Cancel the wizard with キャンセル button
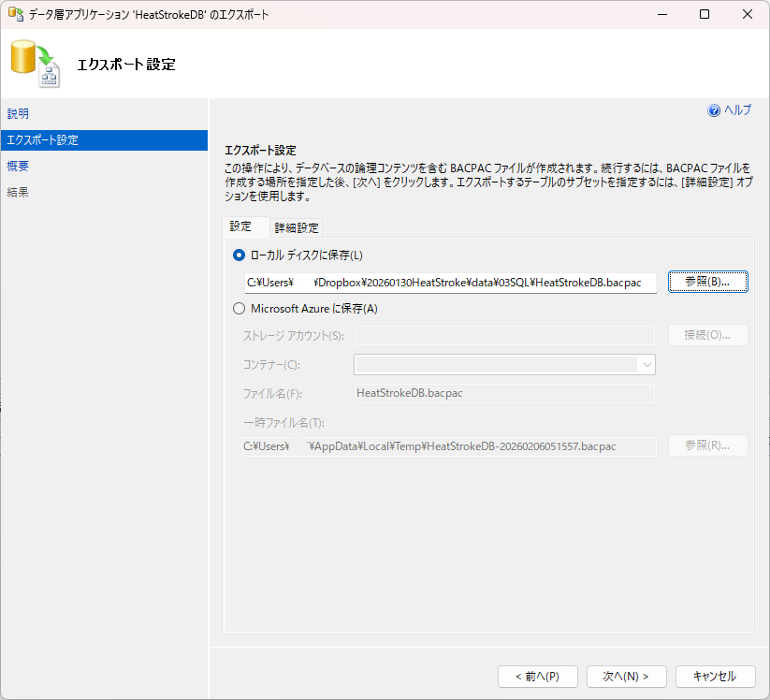Screen dimensions: 770x700 pyautogui.click(x=715, y=676)
